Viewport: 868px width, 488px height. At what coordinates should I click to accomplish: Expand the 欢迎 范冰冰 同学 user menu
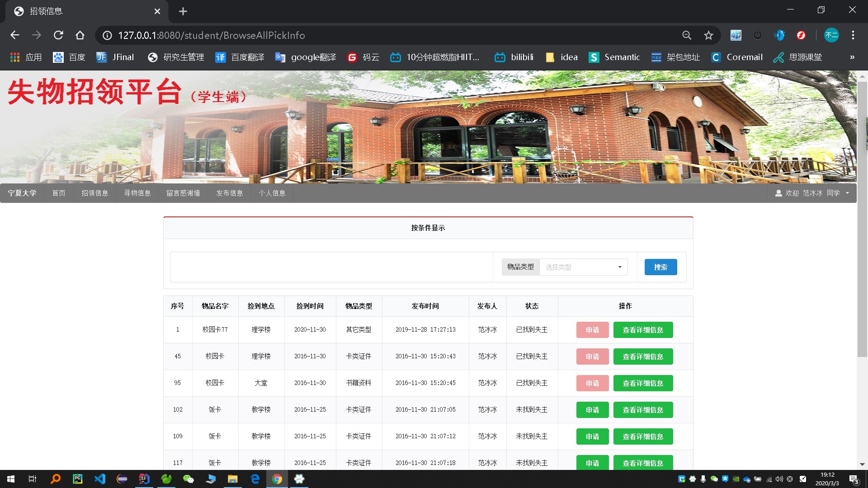pos(812,193)
